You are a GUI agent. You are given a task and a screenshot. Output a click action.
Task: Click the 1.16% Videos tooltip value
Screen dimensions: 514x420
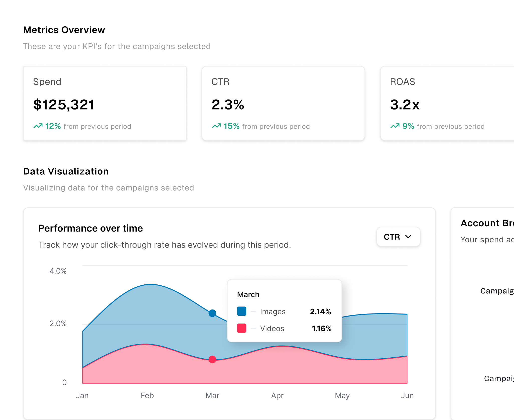click(322, 329)
